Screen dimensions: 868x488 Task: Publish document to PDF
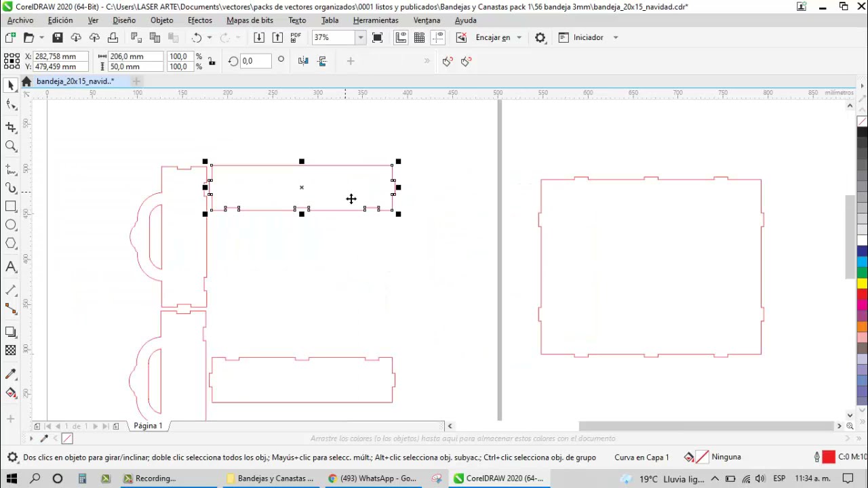[296, 37]
